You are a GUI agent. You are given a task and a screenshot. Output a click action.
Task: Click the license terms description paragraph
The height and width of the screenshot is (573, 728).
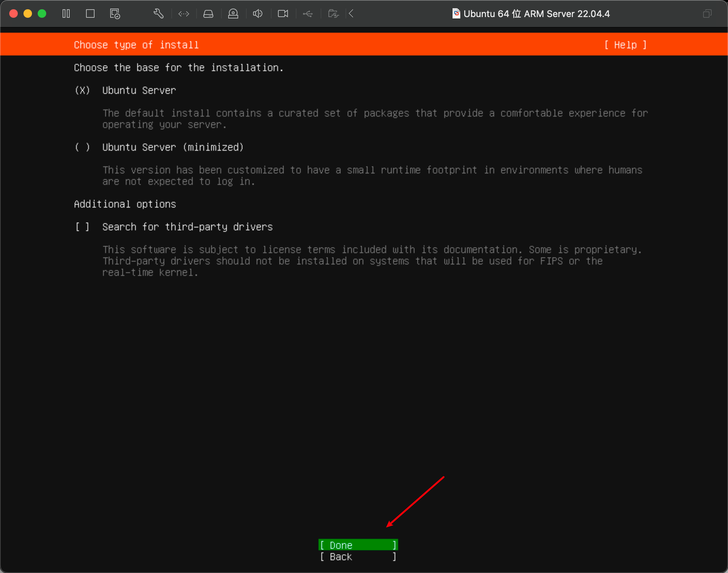373,261
